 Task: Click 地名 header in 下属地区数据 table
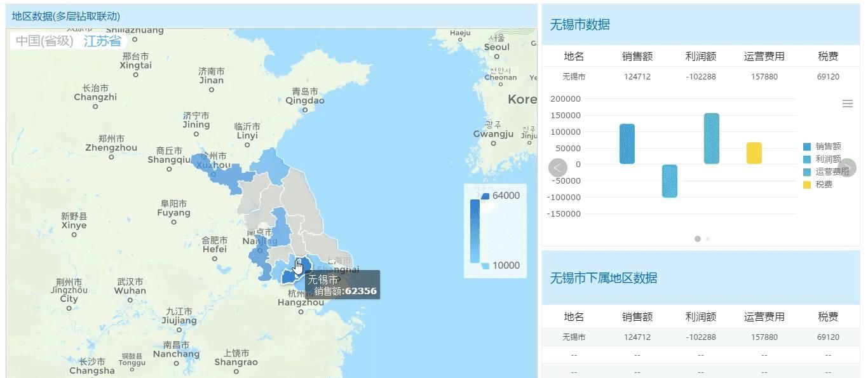click(x=574, y=317)
